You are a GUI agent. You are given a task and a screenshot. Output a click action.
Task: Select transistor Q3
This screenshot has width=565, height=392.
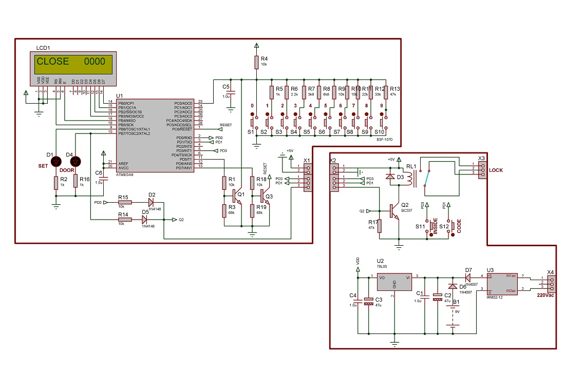click(264, 196)
